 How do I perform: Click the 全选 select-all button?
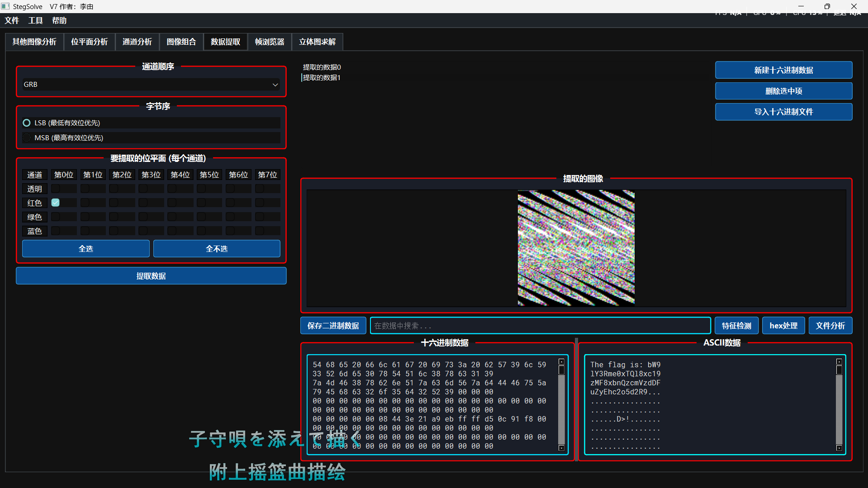click(85, 248)
